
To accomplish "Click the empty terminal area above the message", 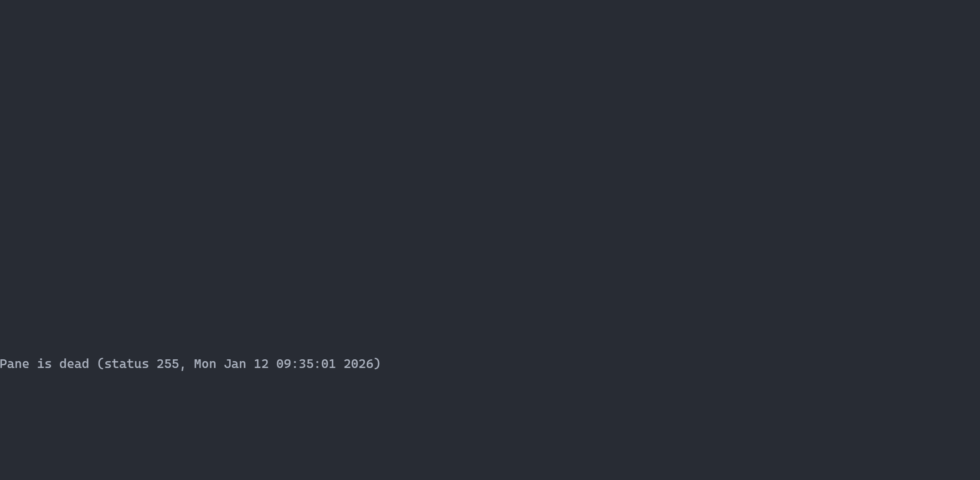I will pyautogui.click(x=490, y=178).
